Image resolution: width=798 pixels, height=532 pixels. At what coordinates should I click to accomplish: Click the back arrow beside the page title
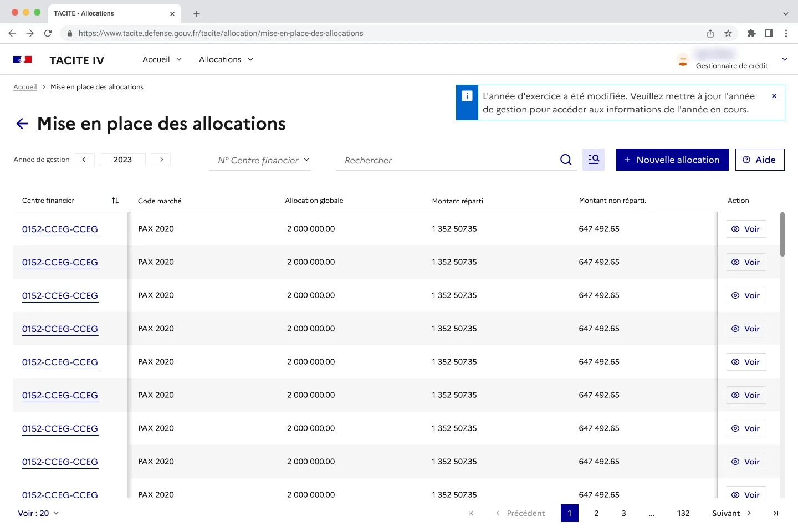(22, 124)
